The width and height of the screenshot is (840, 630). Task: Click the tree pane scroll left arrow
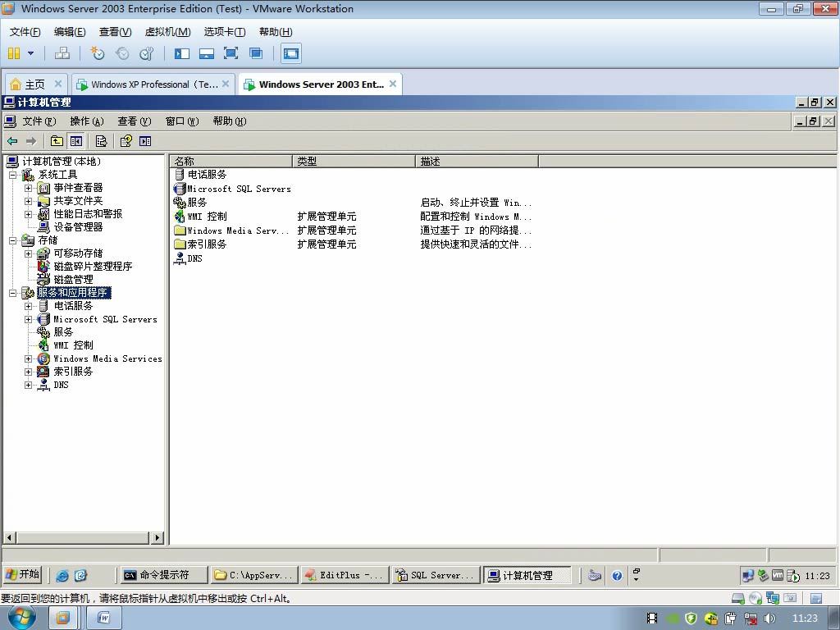(10, 537)
